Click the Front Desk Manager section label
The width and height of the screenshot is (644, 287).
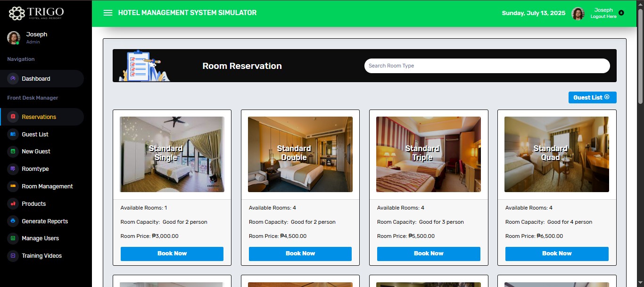click(x=33, y=98)
